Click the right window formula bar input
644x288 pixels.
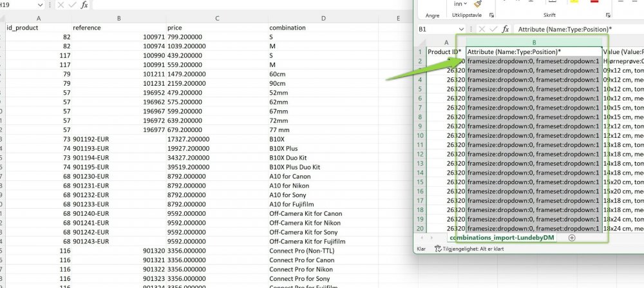[579, 29]
